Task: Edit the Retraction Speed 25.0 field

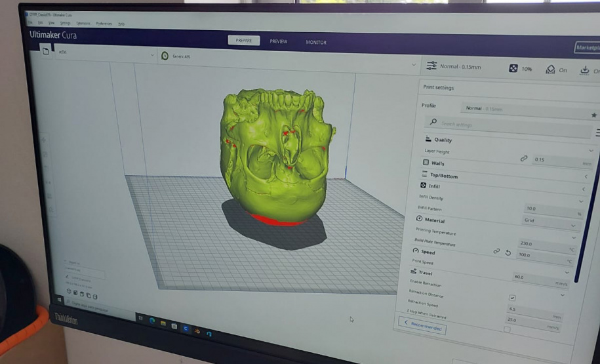Action: click(532, 323)
